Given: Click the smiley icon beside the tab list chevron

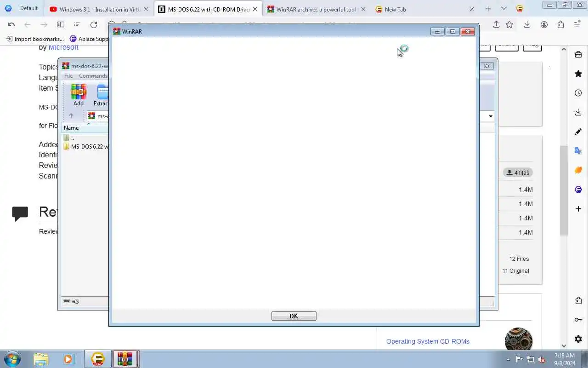Looking at the screenshot, I should (520, 9).
